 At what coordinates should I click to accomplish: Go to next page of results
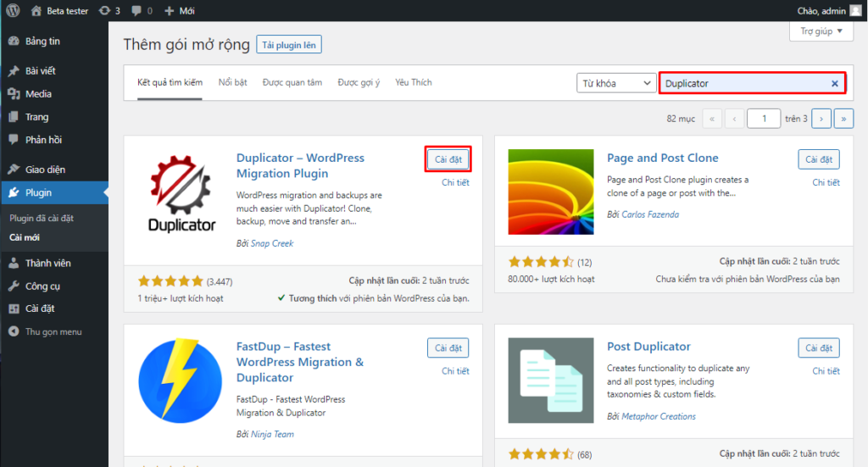(821, 119)
